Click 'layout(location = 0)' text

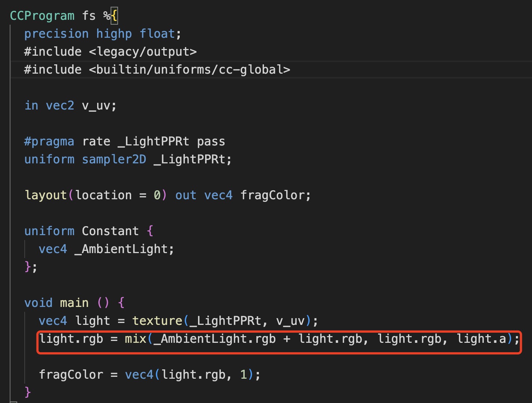pos(96,195)
